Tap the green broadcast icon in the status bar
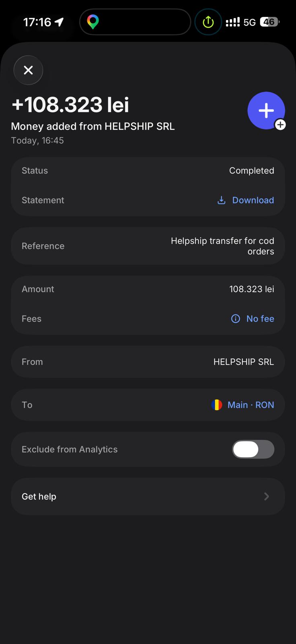296x644 pixels. [208, 22]
